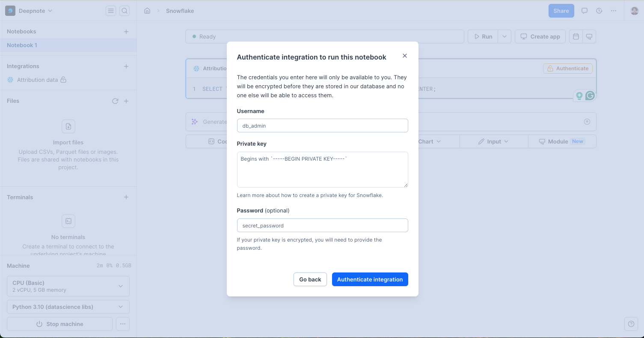Viewport: 644px width, 338px height.
Task: Open CPU (Basic) machine dropdown
Action: [x=68, y=286]
